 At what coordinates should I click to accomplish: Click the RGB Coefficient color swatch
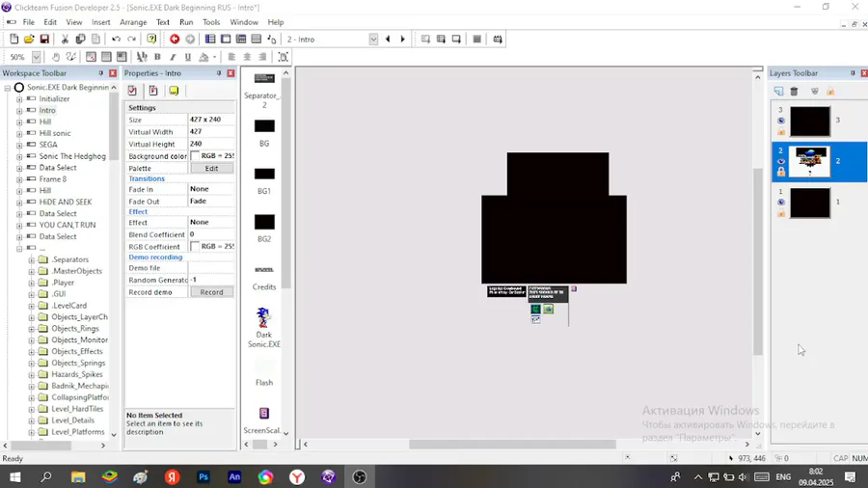click(195, 246)
